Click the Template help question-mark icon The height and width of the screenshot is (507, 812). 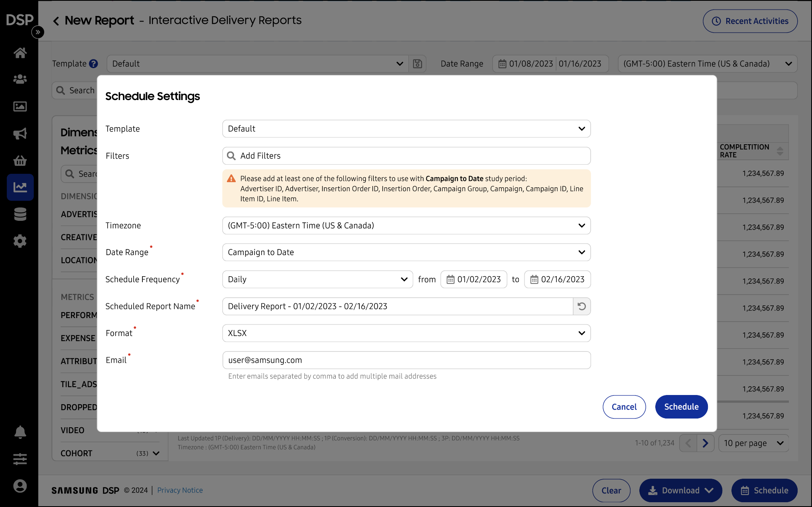tap(94, 64)
